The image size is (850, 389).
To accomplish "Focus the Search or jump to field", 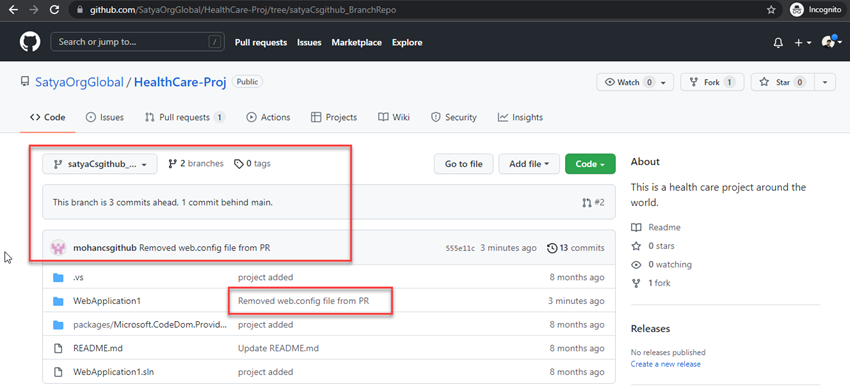I will [137, 42].
